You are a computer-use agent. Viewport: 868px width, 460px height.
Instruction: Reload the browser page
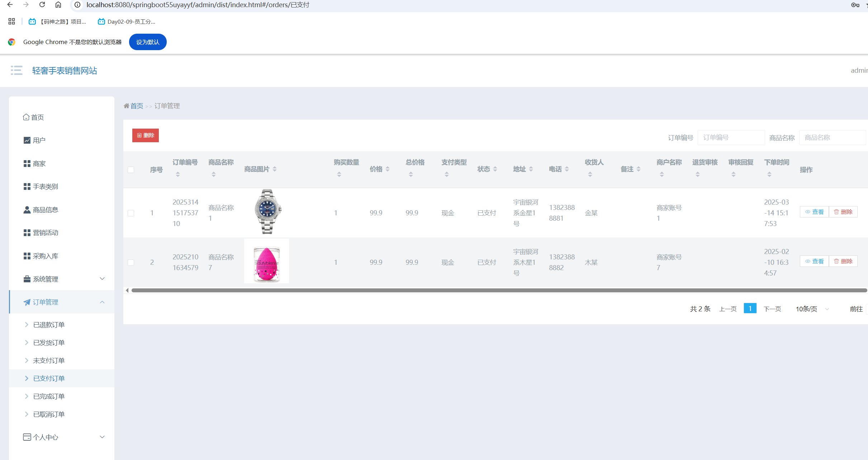[x=42, y=5]
